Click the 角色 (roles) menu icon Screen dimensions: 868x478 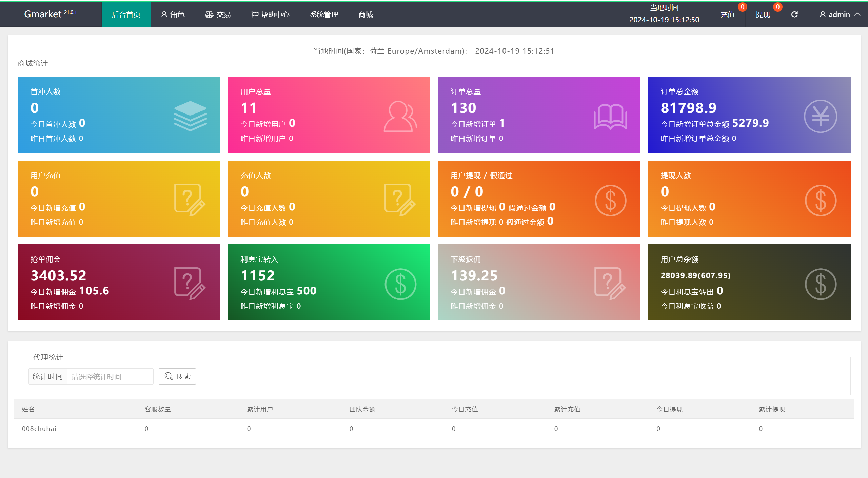click(175, 15)
